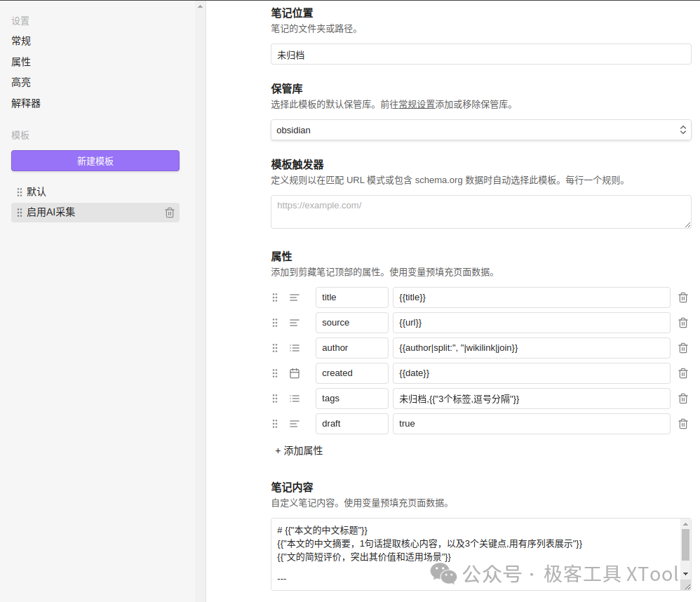The image size is (700, 602).
Task: Click the drag handle next to 默认 template
Action: [x=19, y=191]
